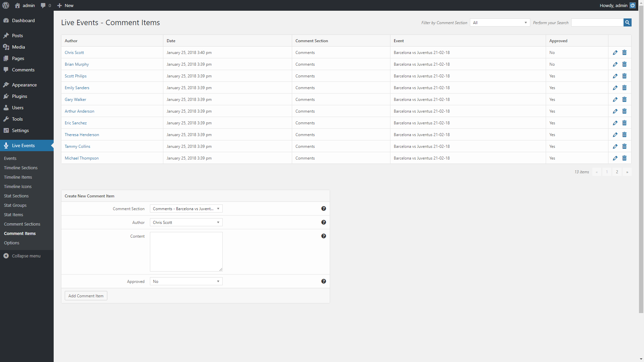Click the Add Comment Item button
Image resolution: width=644 pixels, height=362 pixels.
[86, 296]
